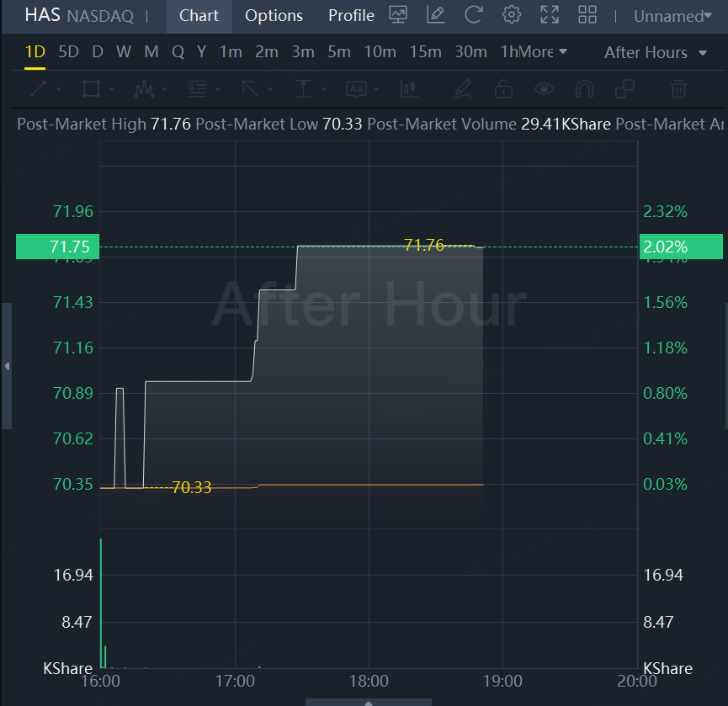This screenshot has width=728, height=706.
Task: Switch to the Options tab
Action: pyautogui.click(x=274, y=16)
